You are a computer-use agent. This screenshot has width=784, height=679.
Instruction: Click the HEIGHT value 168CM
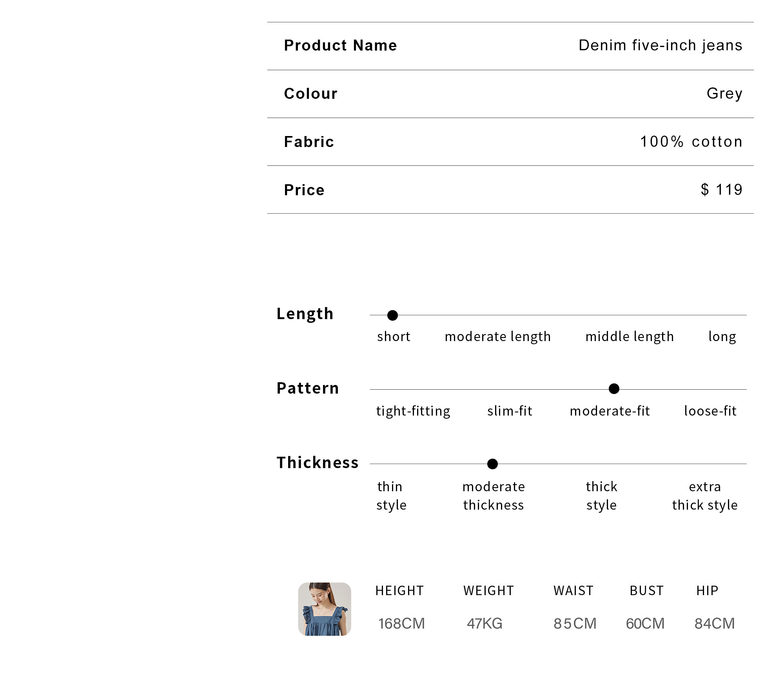coord(401,623)
